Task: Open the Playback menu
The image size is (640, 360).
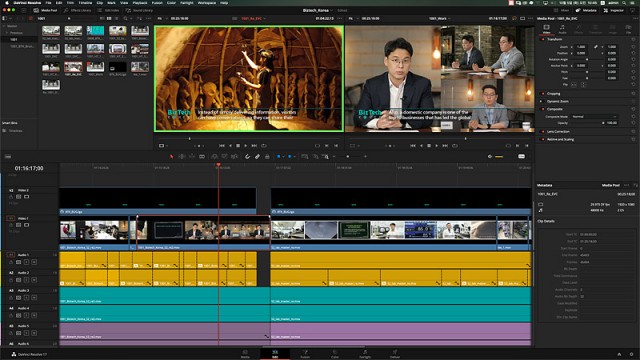Action: (x=140, y=3)
